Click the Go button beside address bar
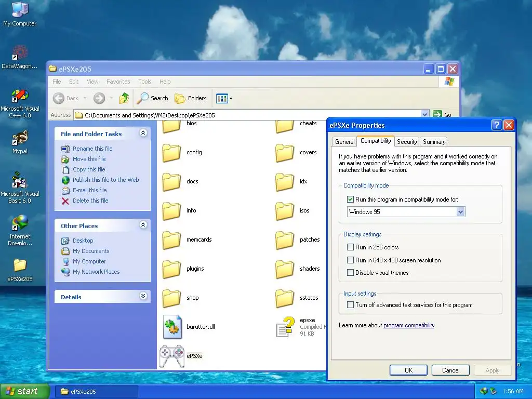This screenshot has width=532, height=399. click(x=442, y=115)
